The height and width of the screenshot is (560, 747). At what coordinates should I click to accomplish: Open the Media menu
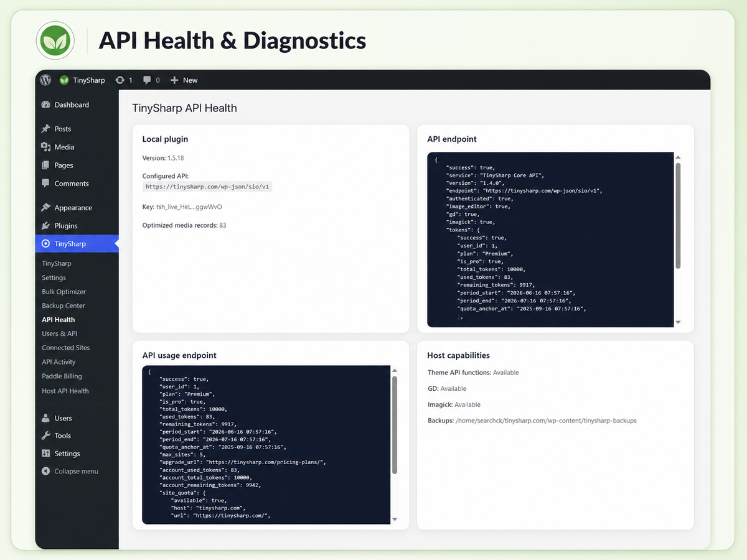[64, 147]
